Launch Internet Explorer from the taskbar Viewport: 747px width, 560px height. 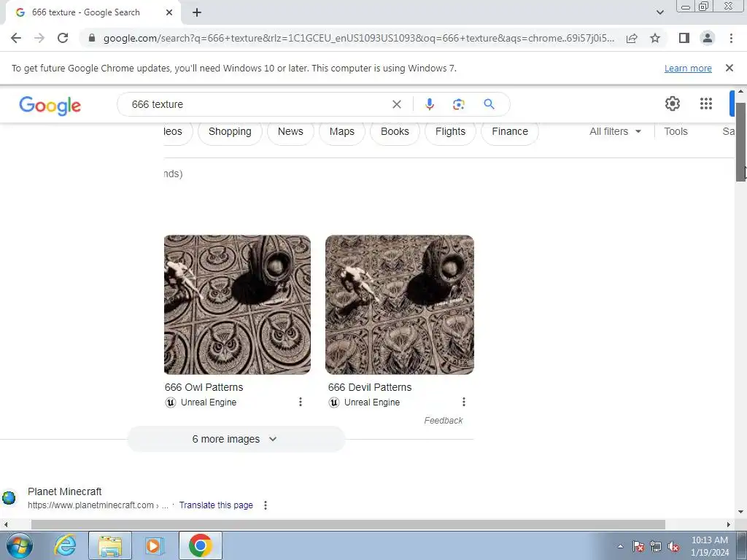tap(64, 545)
